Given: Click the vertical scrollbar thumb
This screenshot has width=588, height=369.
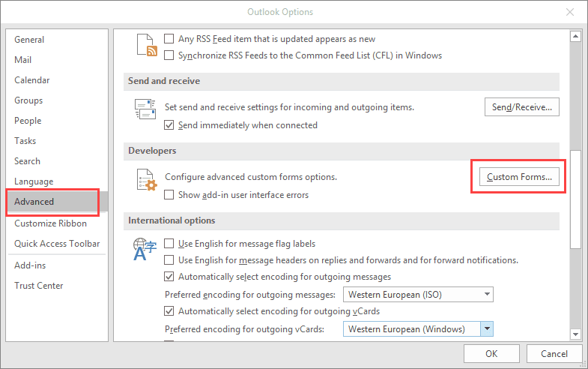Looking at the screenshot, I should [x=575, y=199].
